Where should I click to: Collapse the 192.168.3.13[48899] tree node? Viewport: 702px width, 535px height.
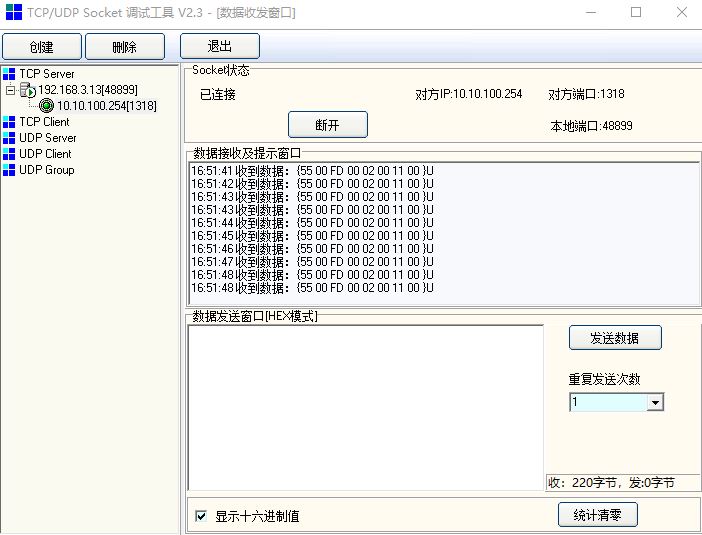coord(10,90)
